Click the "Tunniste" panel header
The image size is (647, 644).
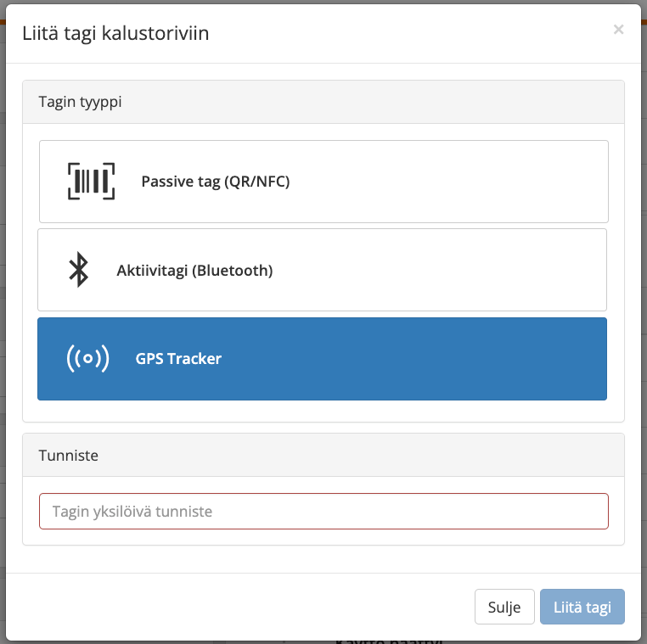(323, 456)
